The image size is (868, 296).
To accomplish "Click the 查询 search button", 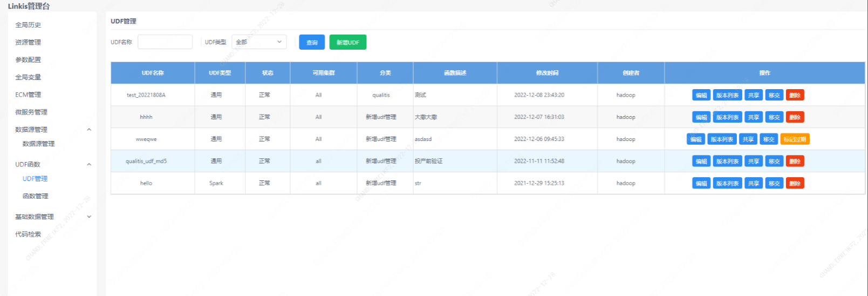I will [312, 42].
